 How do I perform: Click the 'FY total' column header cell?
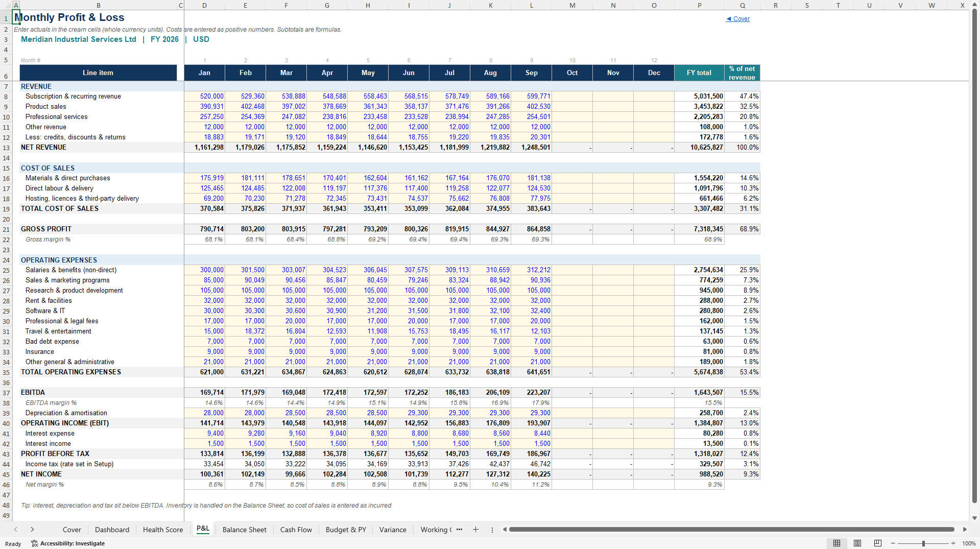tap(699, 73)
